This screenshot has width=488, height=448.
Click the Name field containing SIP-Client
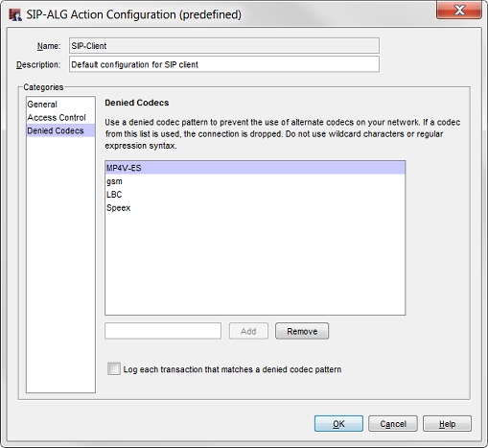[224, 46]
